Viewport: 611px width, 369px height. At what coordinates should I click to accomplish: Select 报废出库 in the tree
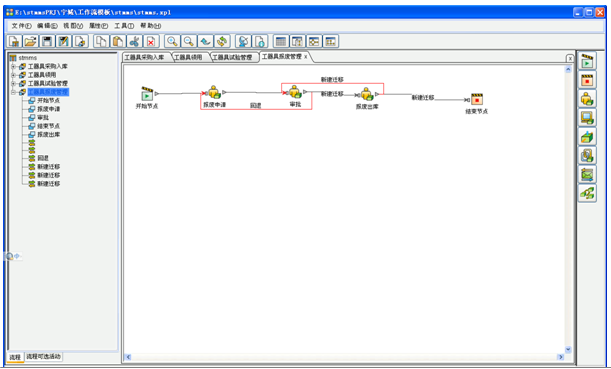coord(48,135)
